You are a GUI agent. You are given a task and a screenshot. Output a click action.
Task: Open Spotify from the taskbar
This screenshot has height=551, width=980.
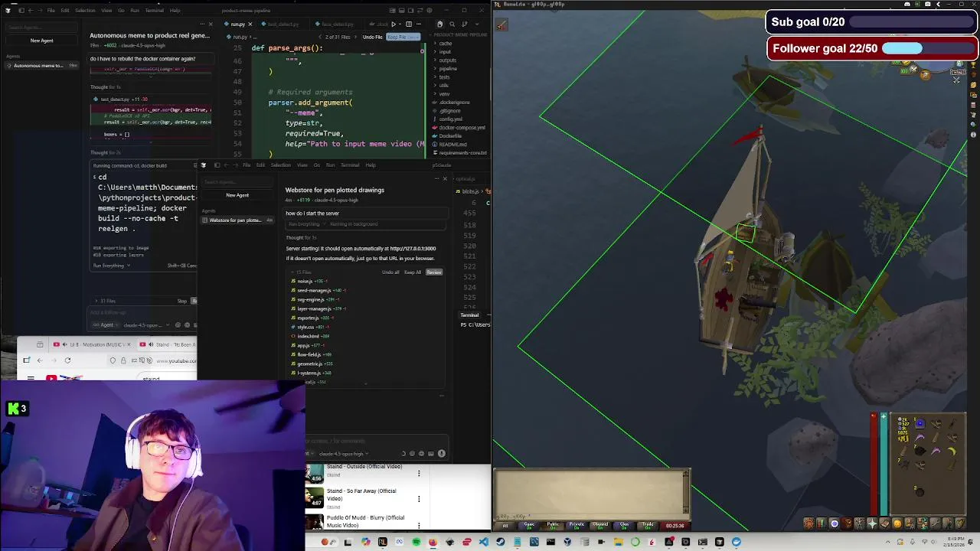[x=416, y=542]
